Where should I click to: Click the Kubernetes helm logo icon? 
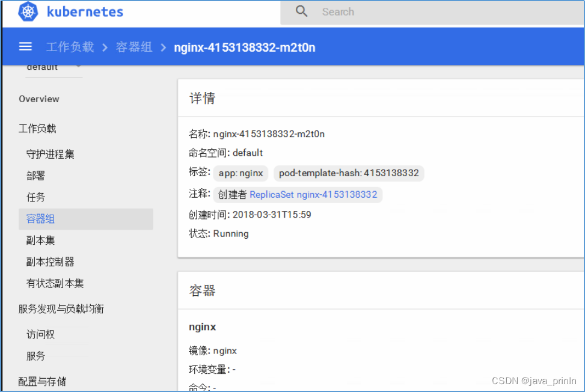28,11
